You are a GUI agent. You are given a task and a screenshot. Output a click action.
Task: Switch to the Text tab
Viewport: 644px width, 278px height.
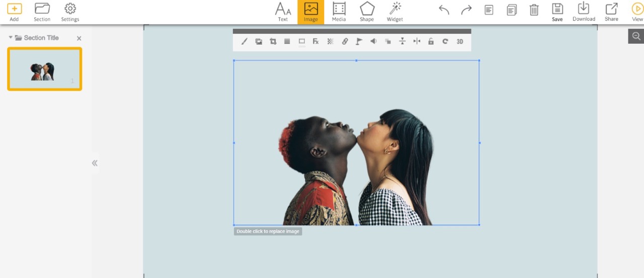point(283,13)
